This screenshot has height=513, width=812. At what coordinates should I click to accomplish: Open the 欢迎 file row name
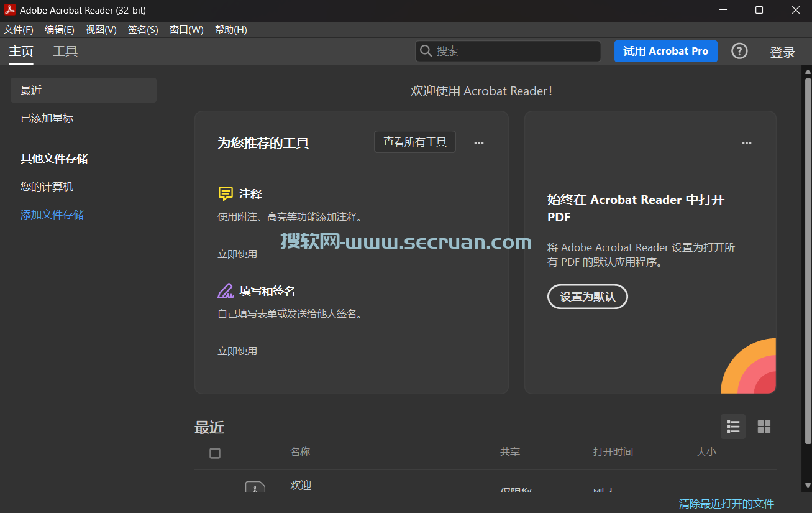[301, 485]
